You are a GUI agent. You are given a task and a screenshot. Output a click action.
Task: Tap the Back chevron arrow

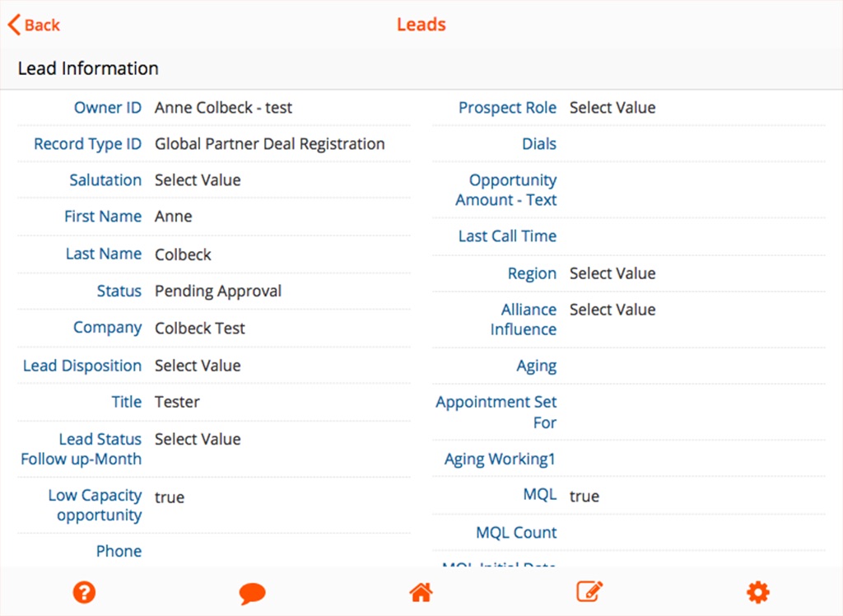(x=14, y=25)
